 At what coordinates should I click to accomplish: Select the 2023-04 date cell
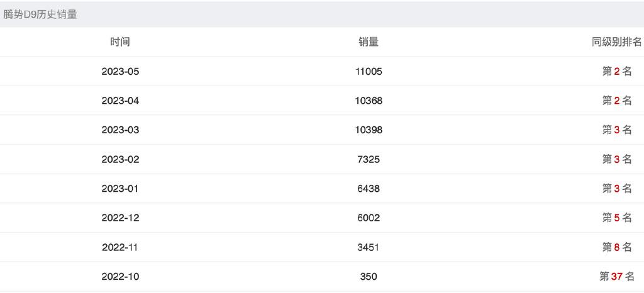[120, 101]
